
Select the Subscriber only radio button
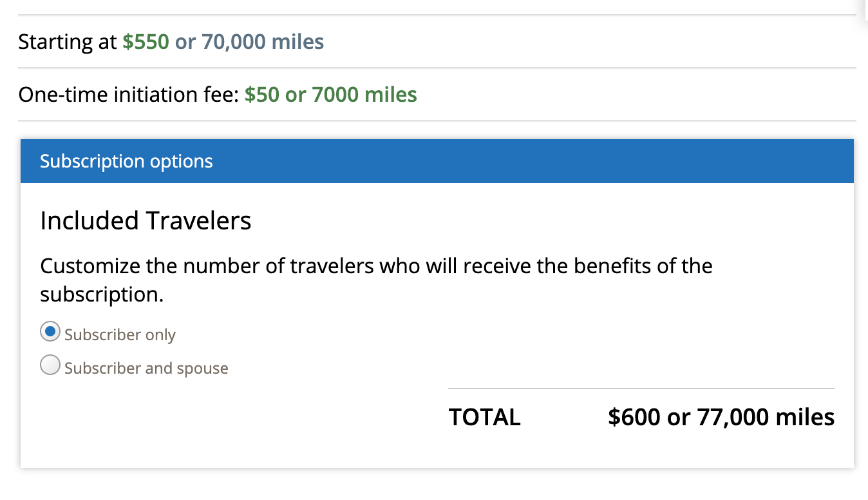pos(50,332)
